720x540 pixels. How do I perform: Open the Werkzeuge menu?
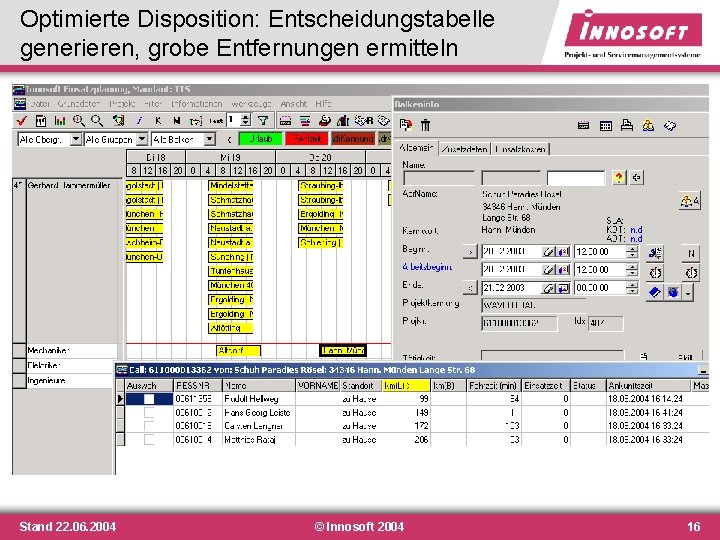pyautogui.click(x=251, y=104)
